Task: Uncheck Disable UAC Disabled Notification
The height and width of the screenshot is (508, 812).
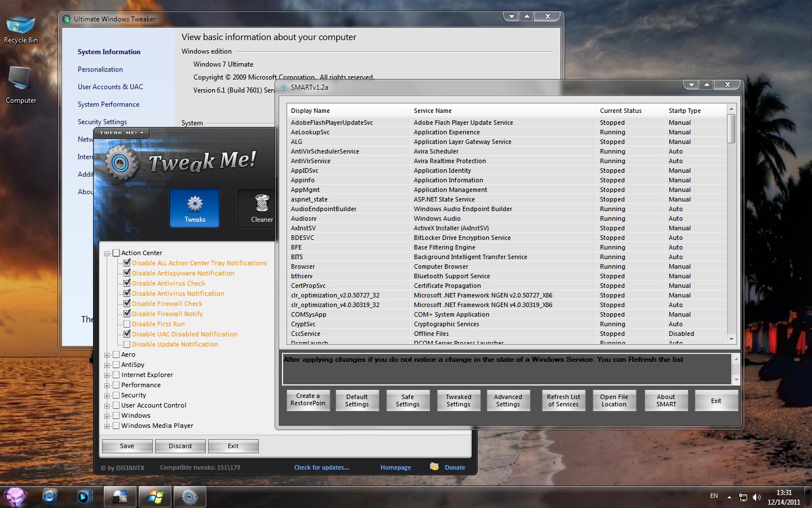Action: (x=127, y=334)
